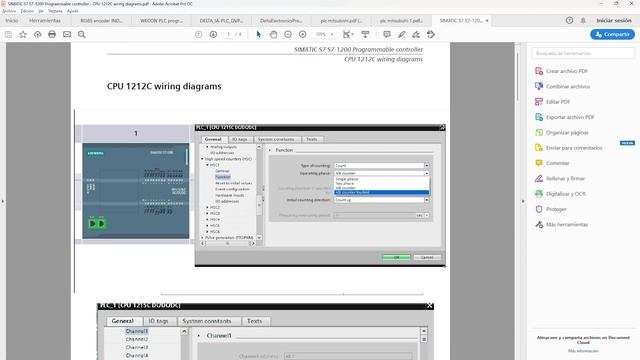Click the current page number field

pos(229,34)
